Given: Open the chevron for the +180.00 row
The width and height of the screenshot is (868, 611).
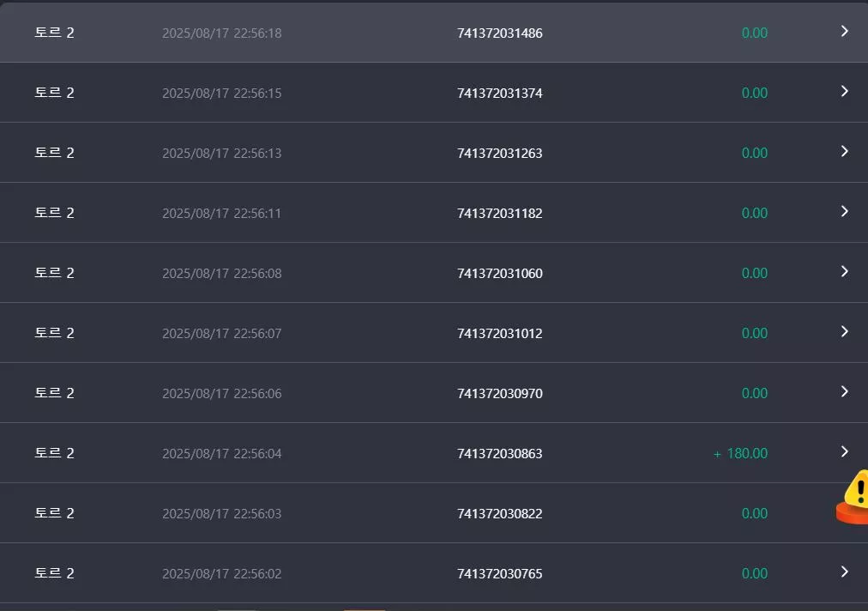Looking at the screenshot, I should [844, 452].
